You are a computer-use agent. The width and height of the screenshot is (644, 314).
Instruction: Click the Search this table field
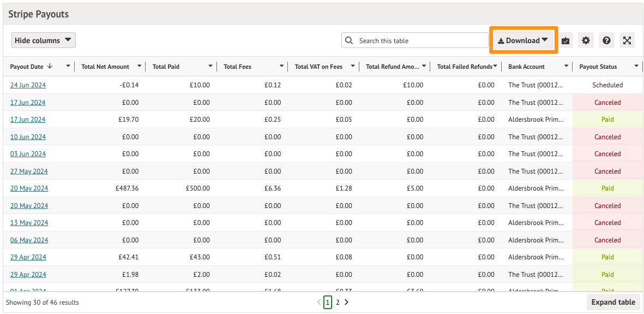point(421,40)
